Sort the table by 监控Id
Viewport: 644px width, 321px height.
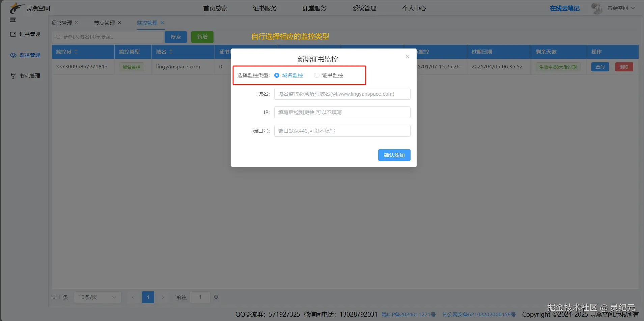(76, 52)
